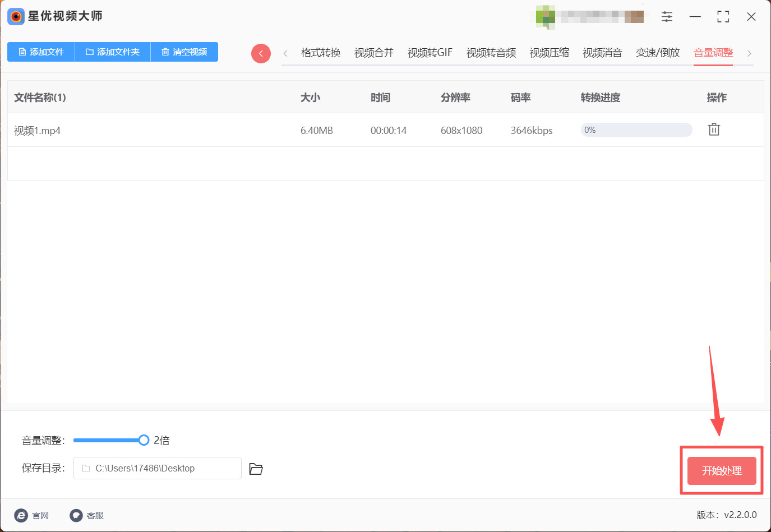The height and width of the screenshot is (532, 771).
Task: Click the 3646kbps bitrate cell
Action: pyautogui.click(x=532, y=131)
